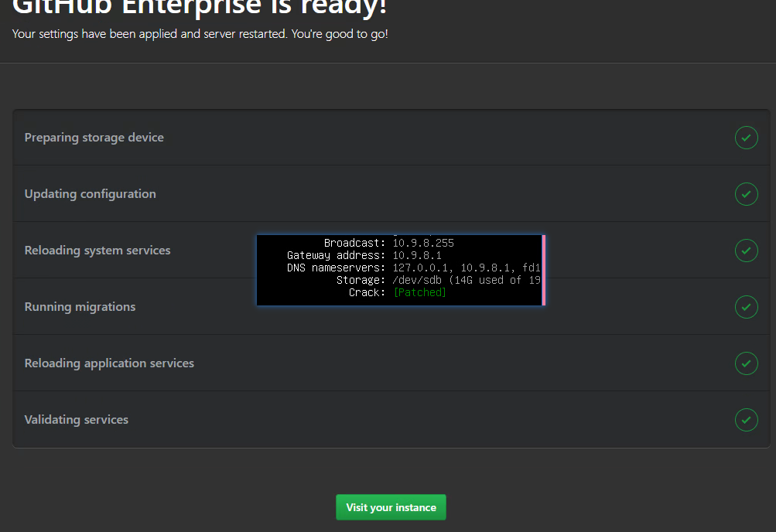Screen dimensions: 776x532
Task: Expand the Running migrations step
Action: click(80, 306)
